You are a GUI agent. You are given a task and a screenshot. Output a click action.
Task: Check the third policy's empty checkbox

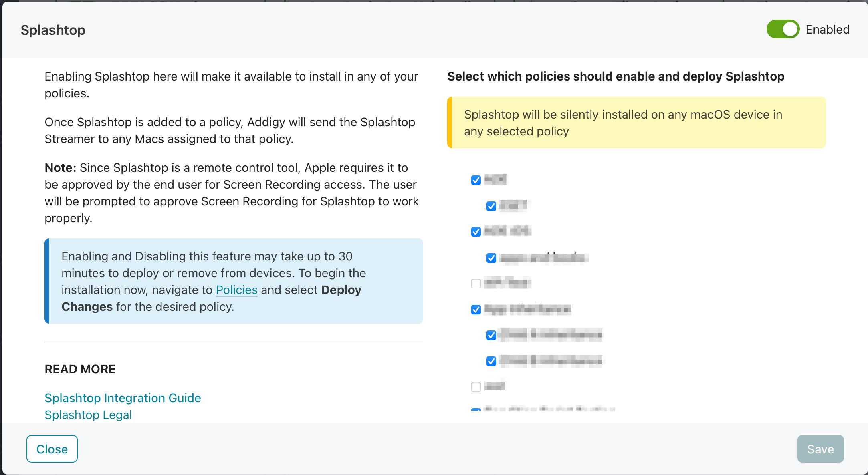point(476,284)
